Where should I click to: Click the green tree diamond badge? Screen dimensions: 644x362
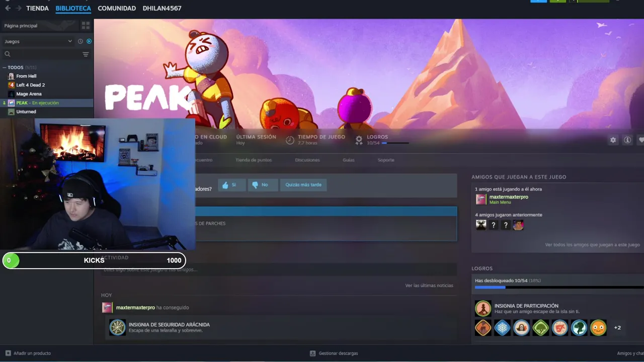pyautogui.click(x=540, y=328)
